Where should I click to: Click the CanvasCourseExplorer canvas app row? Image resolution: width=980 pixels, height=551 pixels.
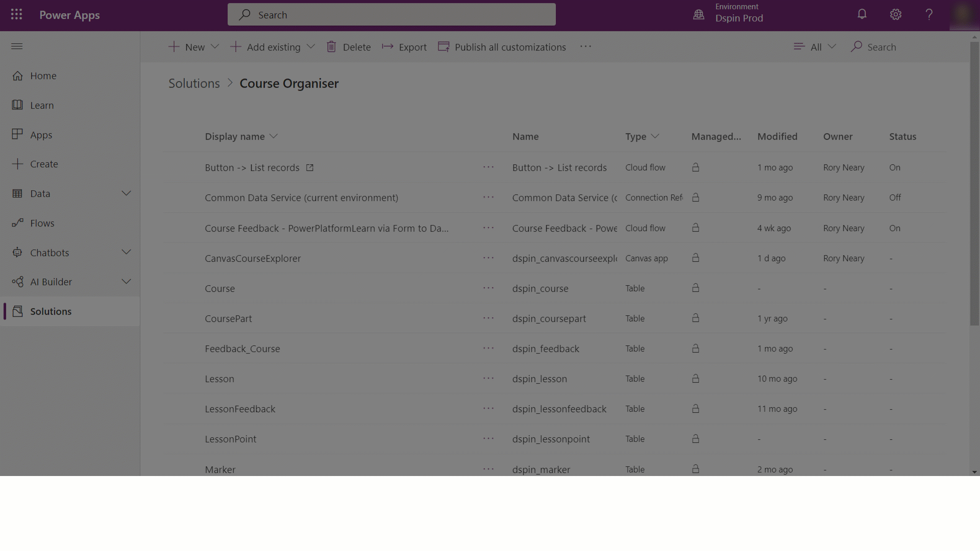point(253,258)
